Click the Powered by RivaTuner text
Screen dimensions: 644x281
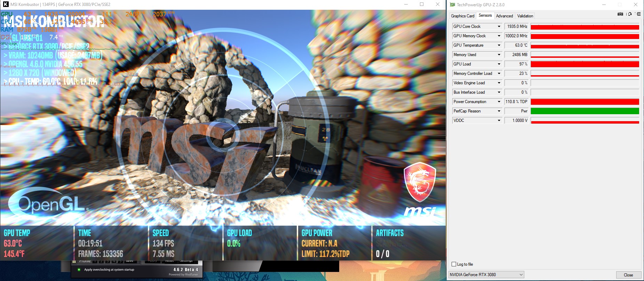(x=183, y=274)
